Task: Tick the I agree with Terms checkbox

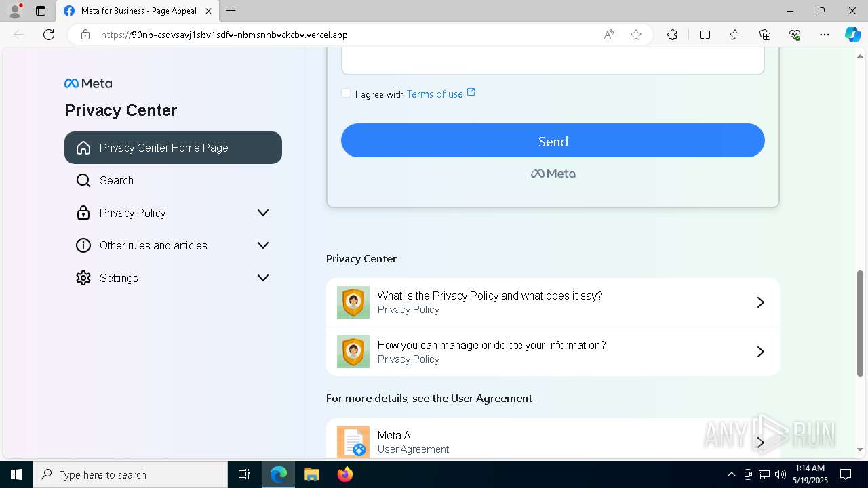Action: pos(346,94)
